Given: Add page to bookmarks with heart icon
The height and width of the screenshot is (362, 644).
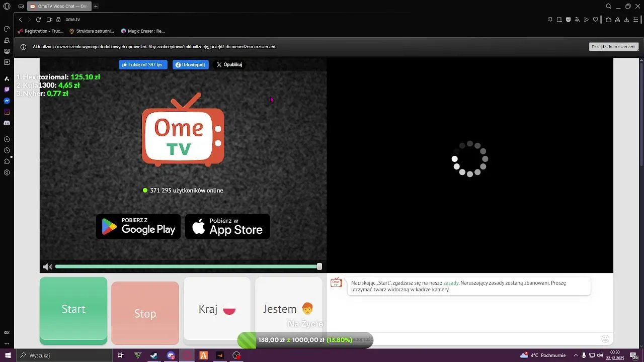Looking at the screenshot, I should [x=596, y=20].
